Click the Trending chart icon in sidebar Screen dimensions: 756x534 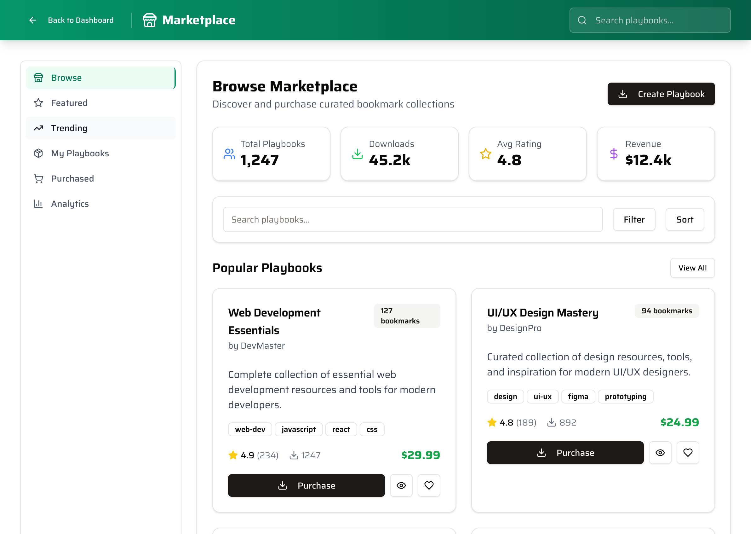(38, 128)
